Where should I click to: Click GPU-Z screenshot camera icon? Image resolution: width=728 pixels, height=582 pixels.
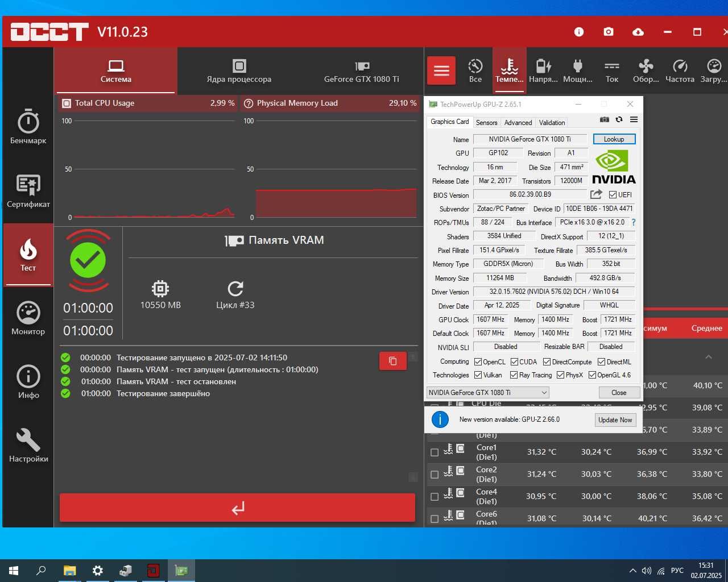[605, 119]
